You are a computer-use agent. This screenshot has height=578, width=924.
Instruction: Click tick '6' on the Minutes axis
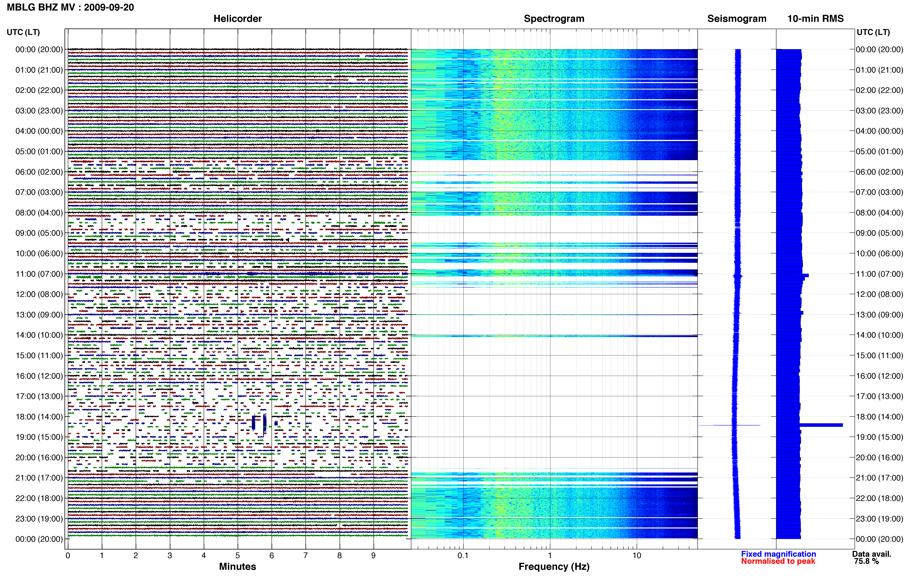coord(272,555)
